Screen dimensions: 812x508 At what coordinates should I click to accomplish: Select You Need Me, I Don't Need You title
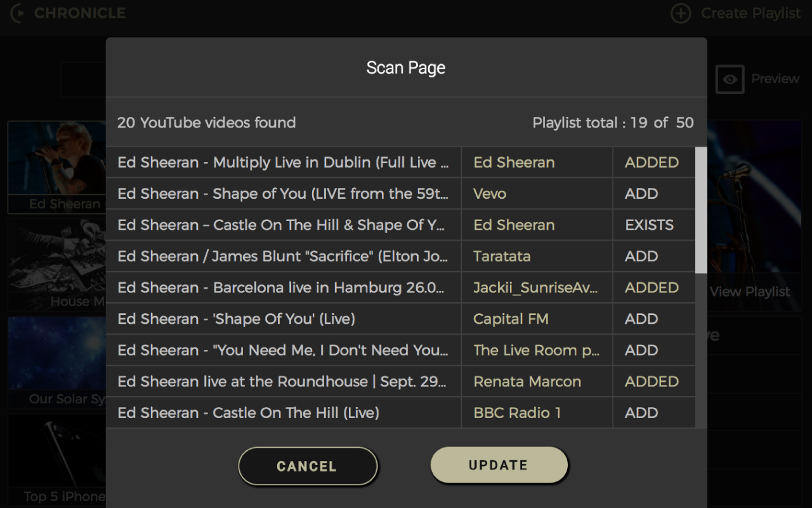coord(283,351)
